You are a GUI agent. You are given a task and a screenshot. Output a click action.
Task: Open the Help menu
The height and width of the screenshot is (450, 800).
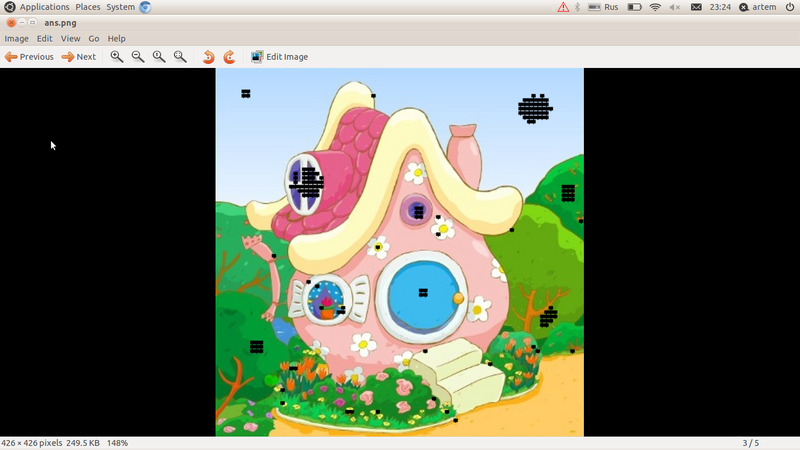click(x=116, y=38)
